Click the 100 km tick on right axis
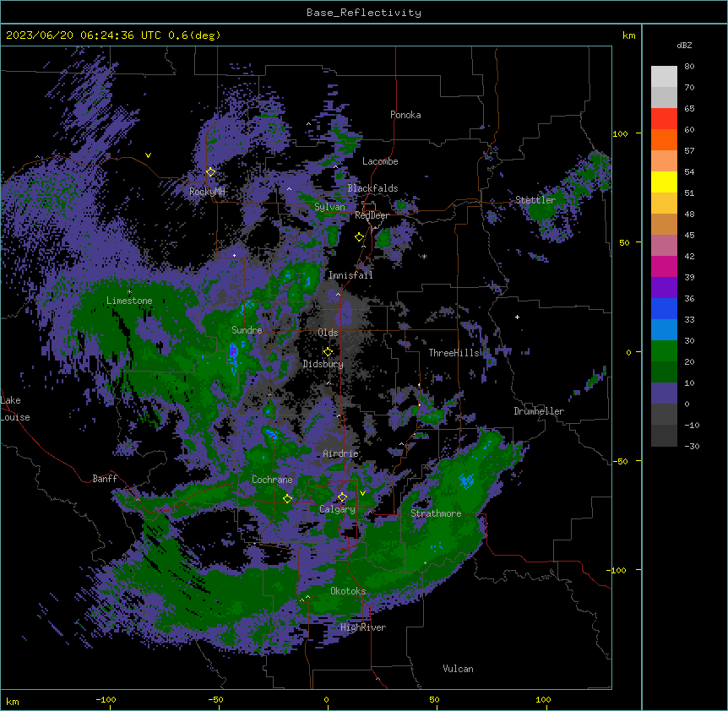This screenshot has width=728, height=711. coord(620,133)
